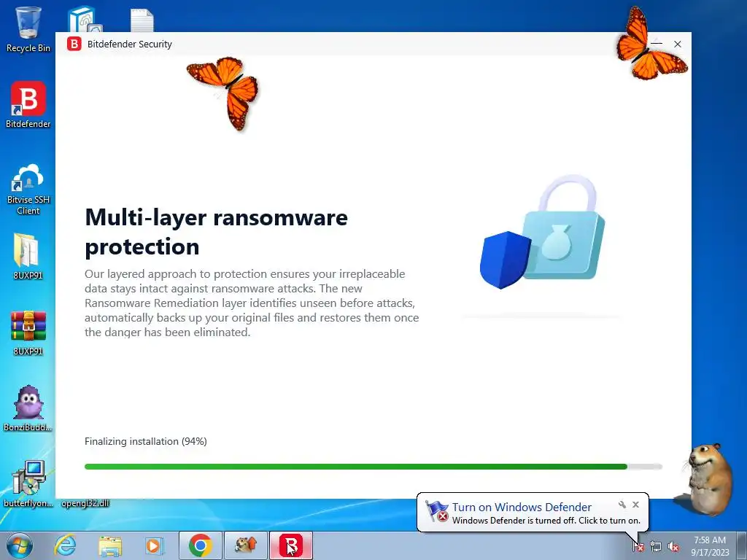Switch to Google Chrome in the taskbar
This screenshot has width=747, height=560.
(x=201, y=545)
